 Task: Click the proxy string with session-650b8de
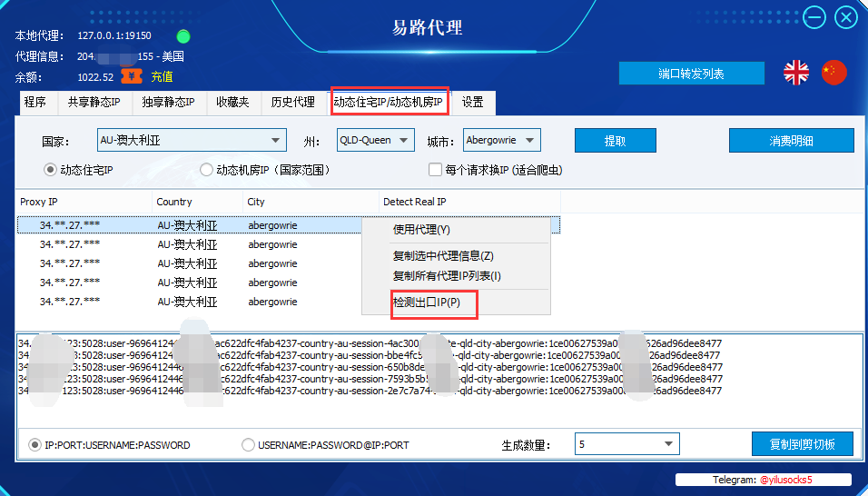370,367
